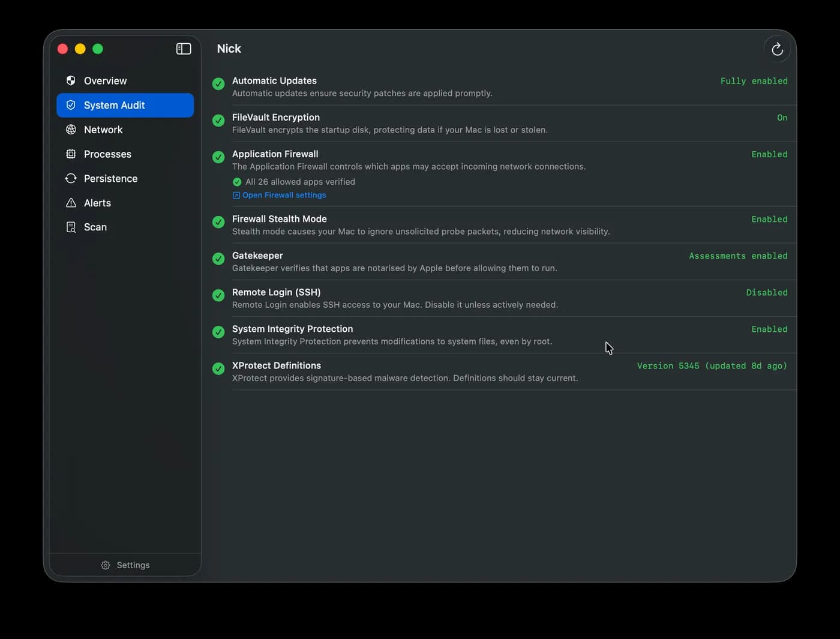The image size is (840, 639).
Task: Go to the Network section
Action: (125, 130)
